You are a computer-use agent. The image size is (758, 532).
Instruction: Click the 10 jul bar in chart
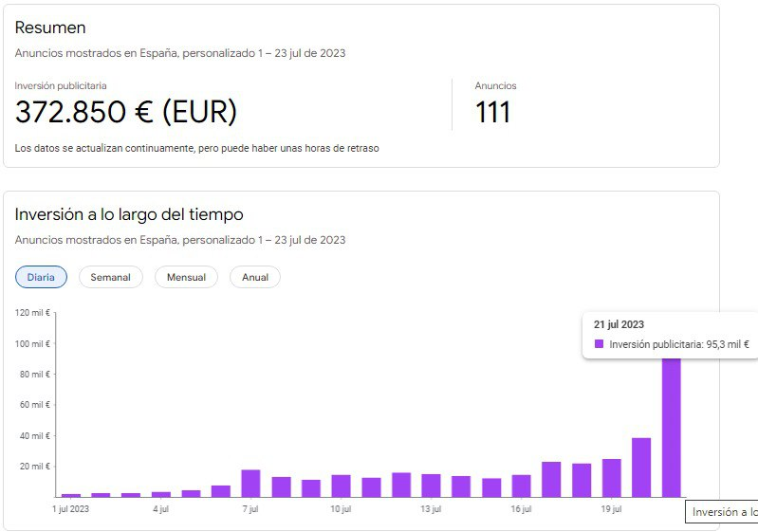(341, 486)
